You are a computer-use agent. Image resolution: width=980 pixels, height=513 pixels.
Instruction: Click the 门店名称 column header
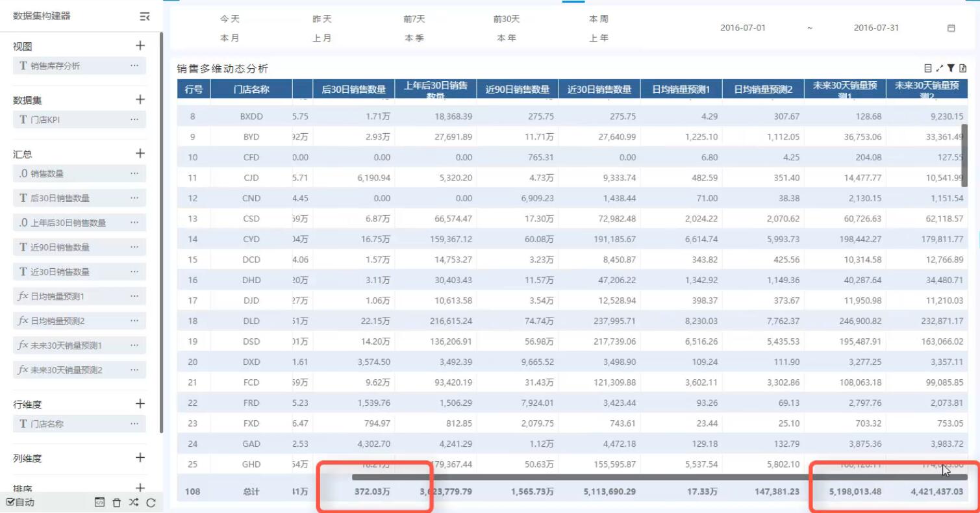tap(251, 90)
